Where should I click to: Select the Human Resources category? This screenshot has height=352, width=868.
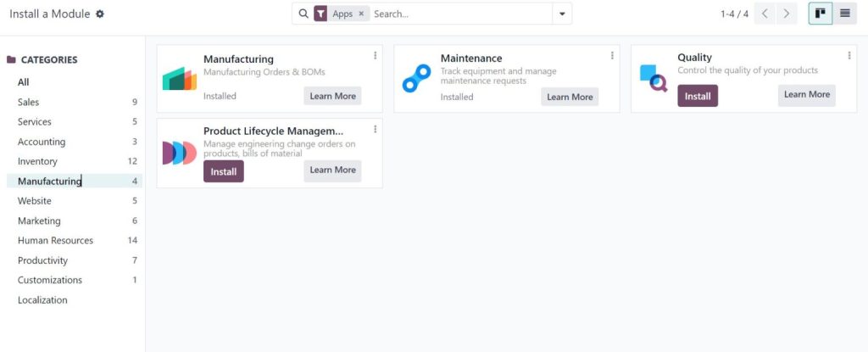coord(55,241)
